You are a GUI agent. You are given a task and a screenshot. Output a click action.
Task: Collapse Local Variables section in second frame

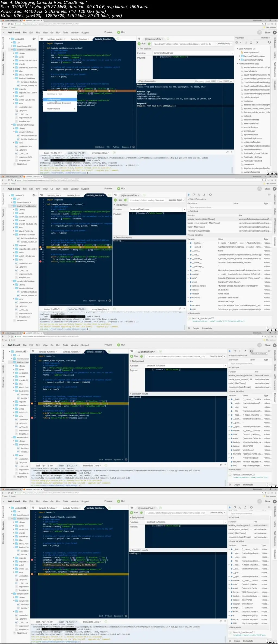tap(188, 235)
